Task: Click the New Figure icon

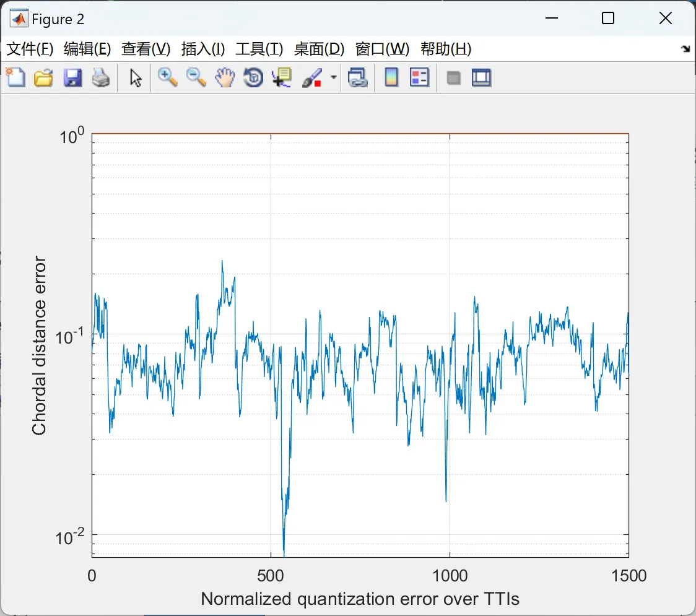Action: [16, 77]
